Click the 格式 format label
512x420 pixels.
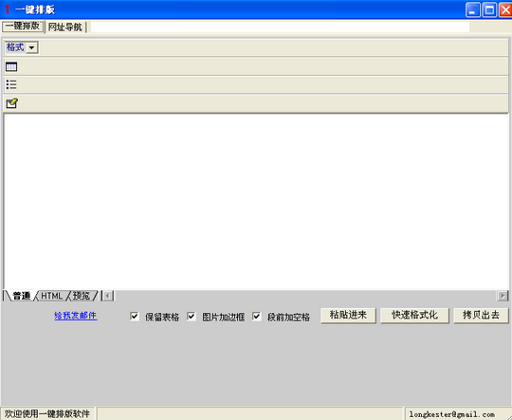click(x=15, y=47)
